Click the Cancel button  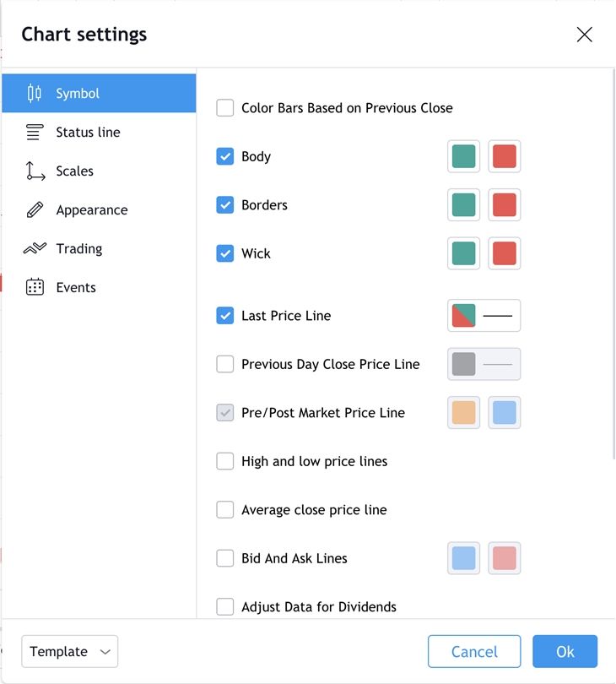(x=474, y=651)
